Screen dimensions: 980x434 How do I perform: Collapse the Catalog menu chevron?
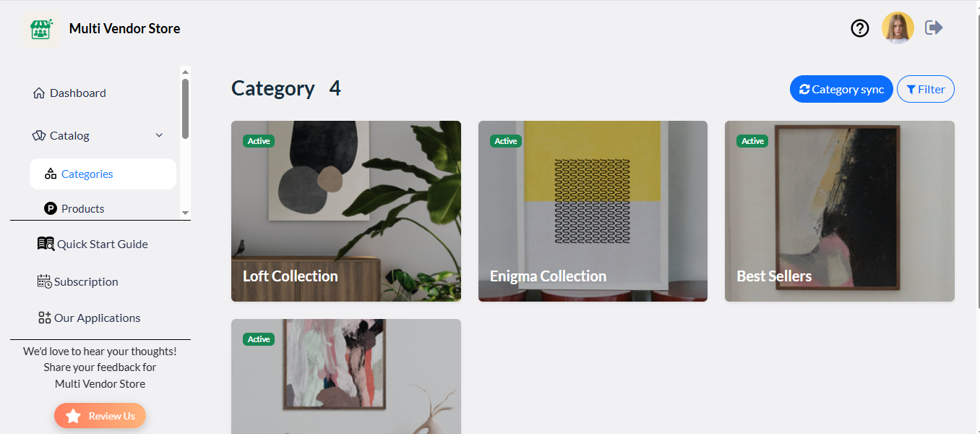[159, 135]
